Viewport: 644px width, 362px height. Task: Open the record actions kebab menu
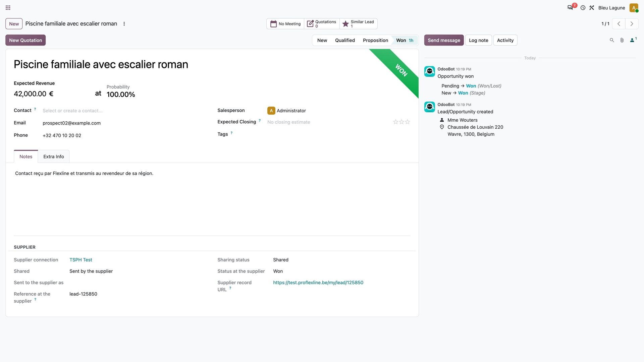(x=124, y=24)
